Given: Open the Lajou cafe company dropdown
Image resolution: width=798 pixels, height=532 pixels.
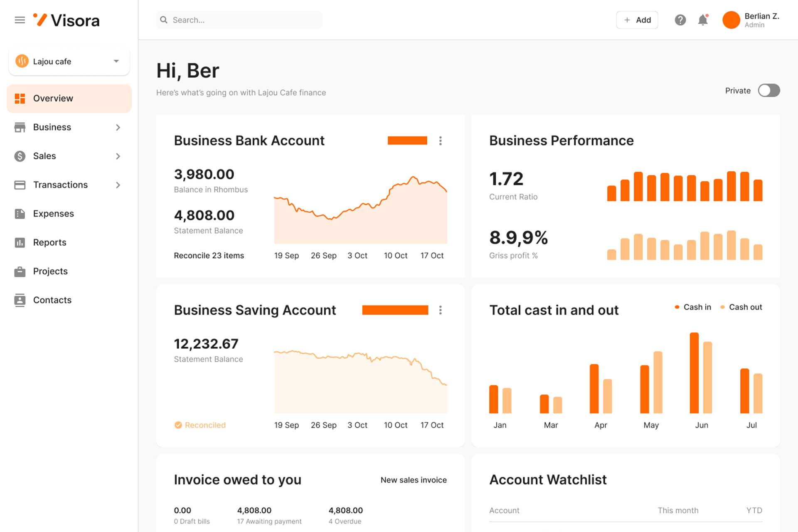Looking at the screenshot, I should click(69, 62).
